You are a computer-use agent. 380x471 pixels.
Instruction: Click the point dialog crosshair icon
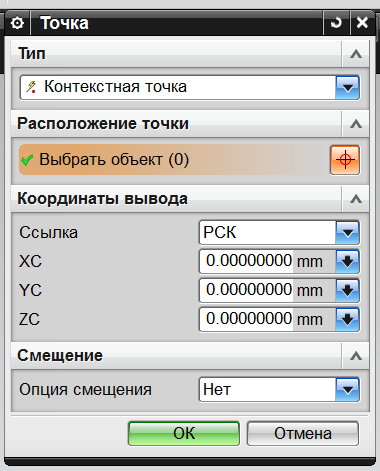[345, 160]
